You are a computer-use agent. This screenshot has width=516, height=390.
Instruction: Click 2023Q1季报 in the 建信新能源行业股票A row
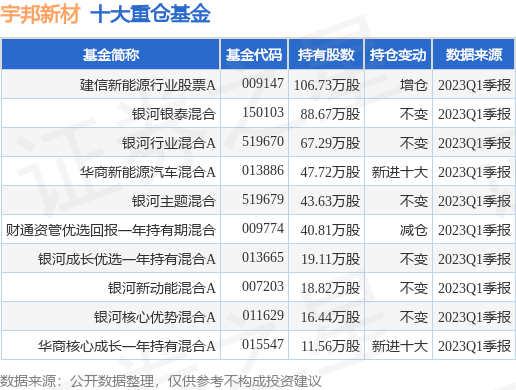(474, 85)
